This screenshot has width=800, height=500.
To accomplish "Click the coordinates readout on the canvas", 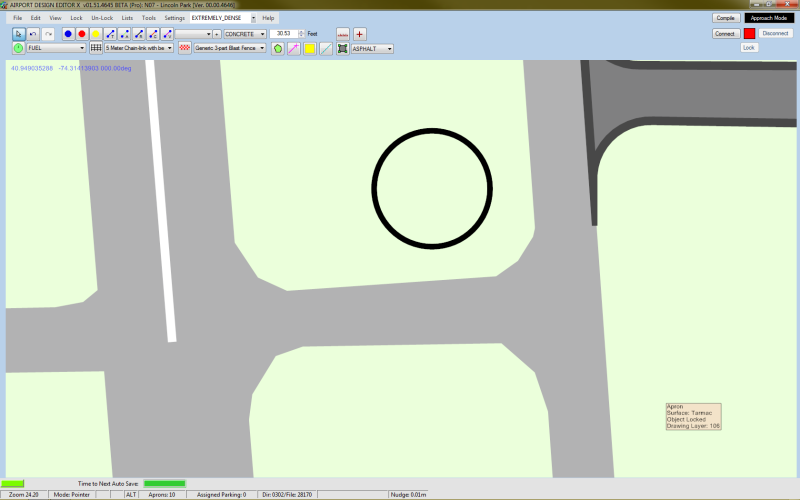I will 71,68.
